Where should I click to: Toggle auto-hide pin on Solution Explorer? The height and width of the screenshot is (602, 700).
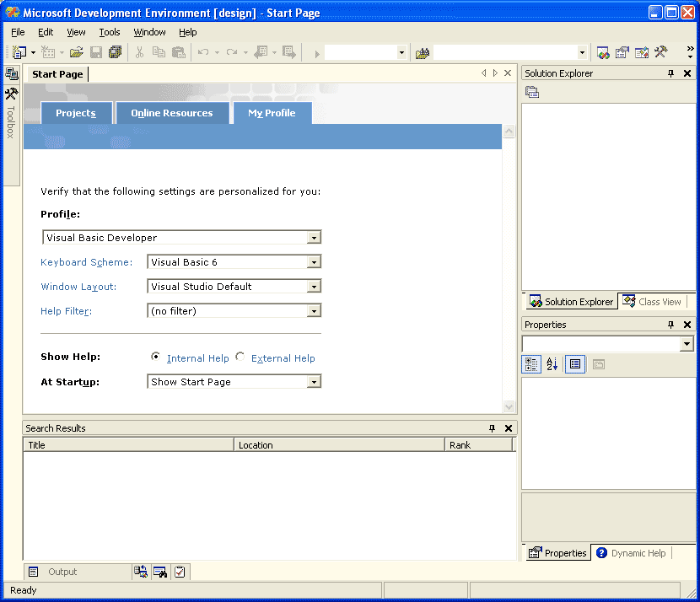(670, 73)
